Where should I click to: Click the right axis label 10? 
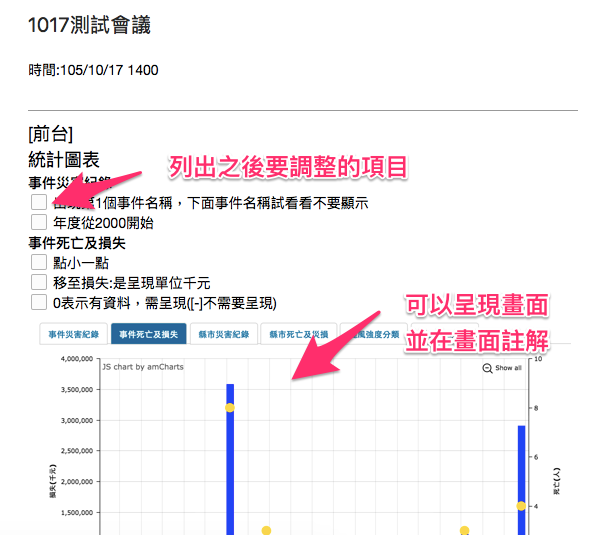pos(538,359)
